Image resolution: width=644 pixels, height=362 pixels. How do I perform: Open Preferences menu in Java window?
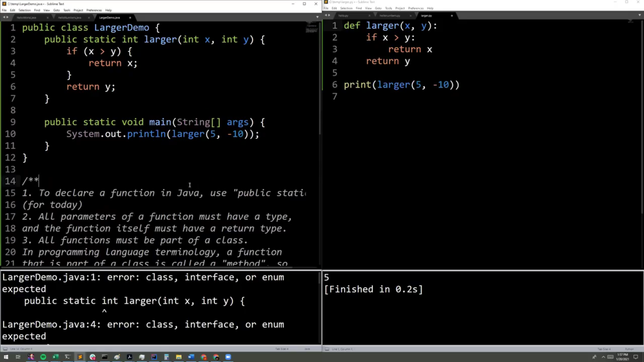click(94, 10)
